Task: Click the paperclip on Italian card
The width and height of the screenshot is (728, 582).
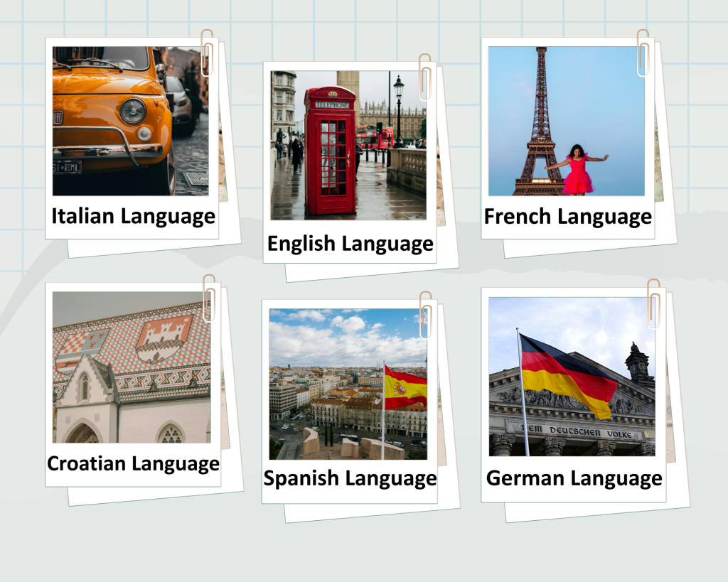Action: click(207, 53)
